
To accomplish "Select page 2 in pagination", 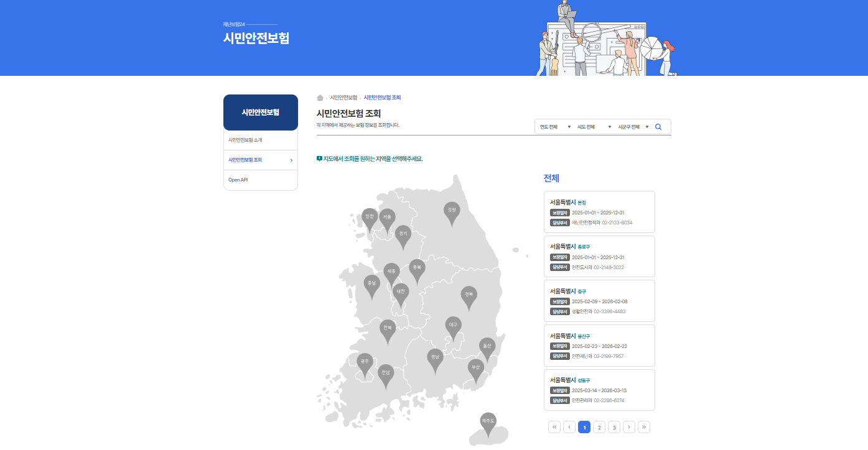I will pos(599,427).
